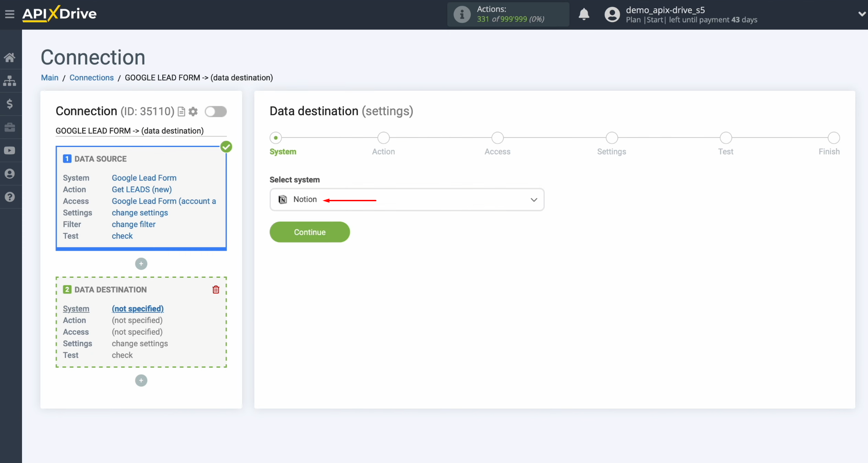Open change settings in Data Source
Screen dimensions: 868x463
coord(140,213)
